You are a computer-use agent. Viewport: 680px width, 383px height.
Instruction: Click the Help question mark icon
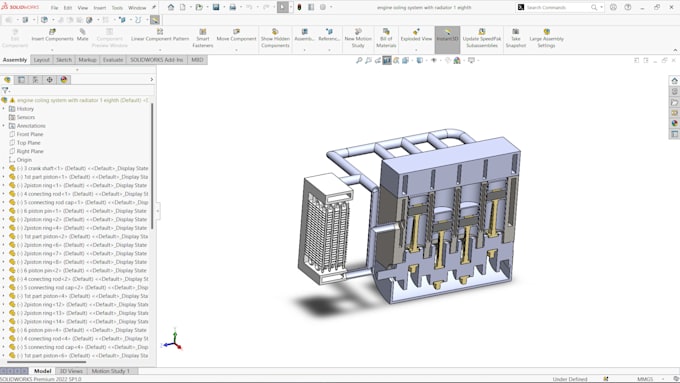(628, 7)
